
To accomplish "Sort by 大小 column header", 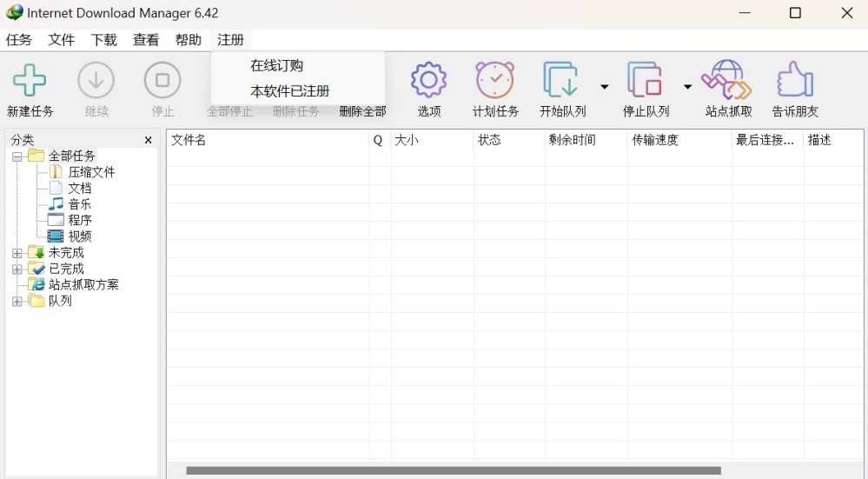I will pos(433,140).
